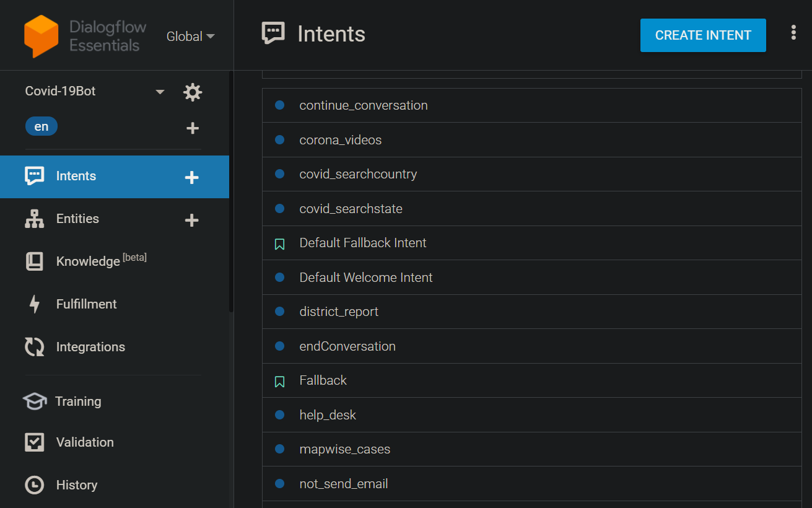Select the Training graduation cap icon

coord(35,401)
